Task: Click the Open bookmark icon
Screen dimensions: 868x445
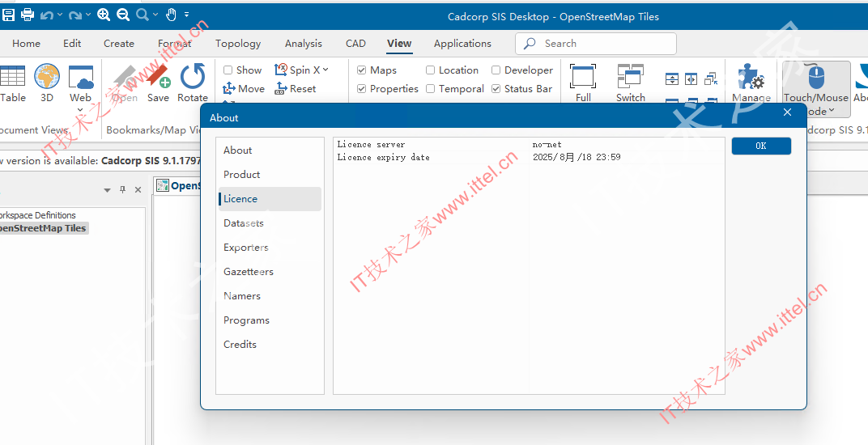Action: [x=125, y=83]
